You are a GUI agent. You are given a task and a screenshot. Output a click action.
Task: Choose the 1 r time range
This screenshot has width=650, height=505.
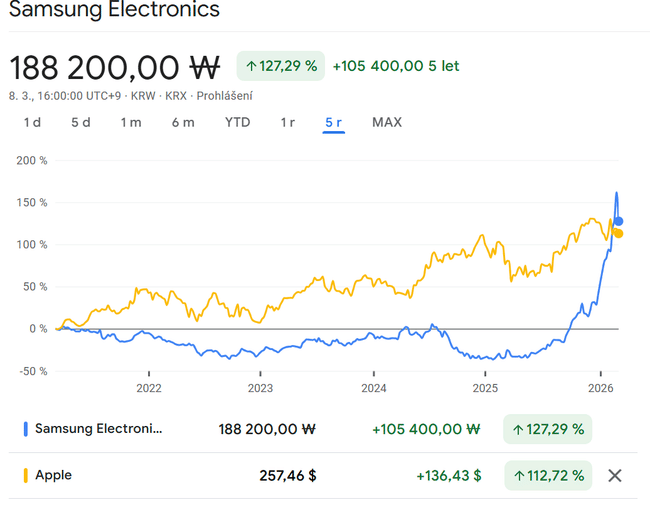pyautogui.click(x=287, y=122)
